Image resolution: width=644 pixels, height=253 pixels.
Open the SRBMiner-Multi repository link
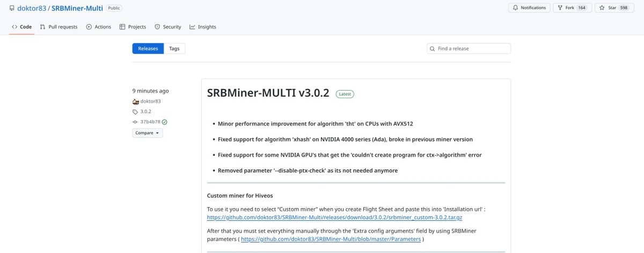[77, 8]
